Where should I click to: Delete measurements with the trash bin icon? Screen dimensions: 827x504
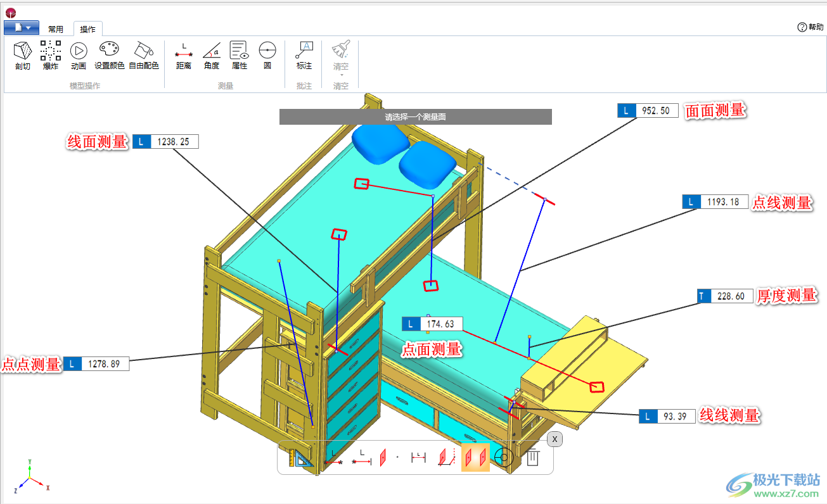click(x=533, y=457)
